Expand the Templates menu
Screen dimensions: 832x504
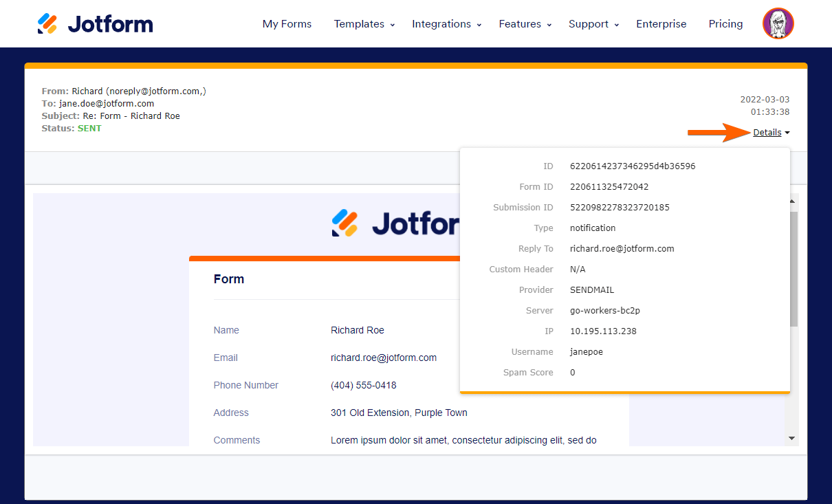364,24
